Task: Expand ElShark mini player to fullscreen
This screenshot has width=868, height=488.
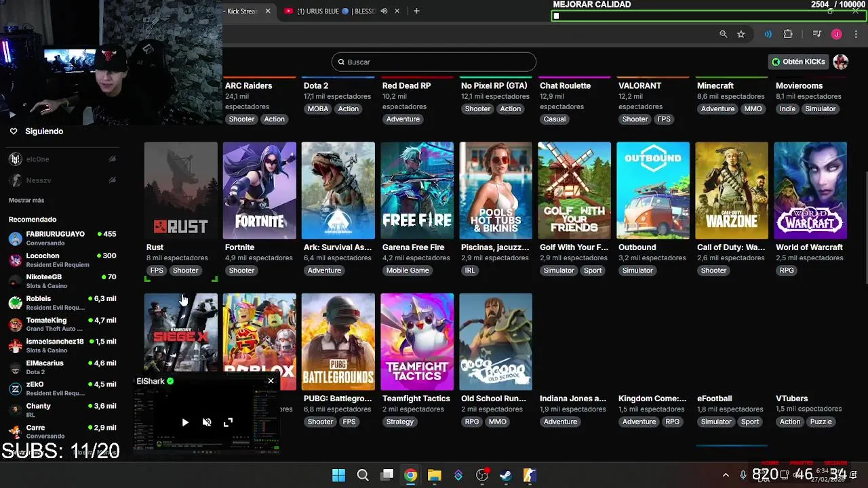Action: tap(229, 422)
